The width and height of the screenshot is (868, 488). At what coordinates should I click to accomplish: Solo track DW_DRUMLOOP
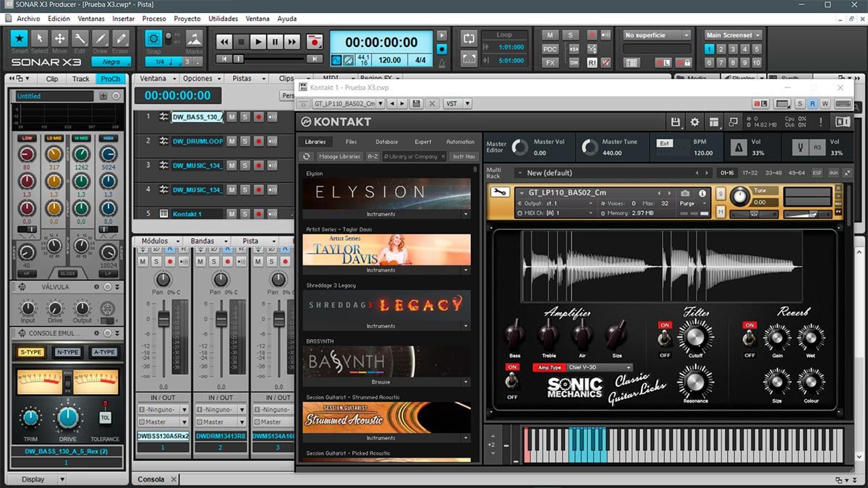(x=244, y=141)
